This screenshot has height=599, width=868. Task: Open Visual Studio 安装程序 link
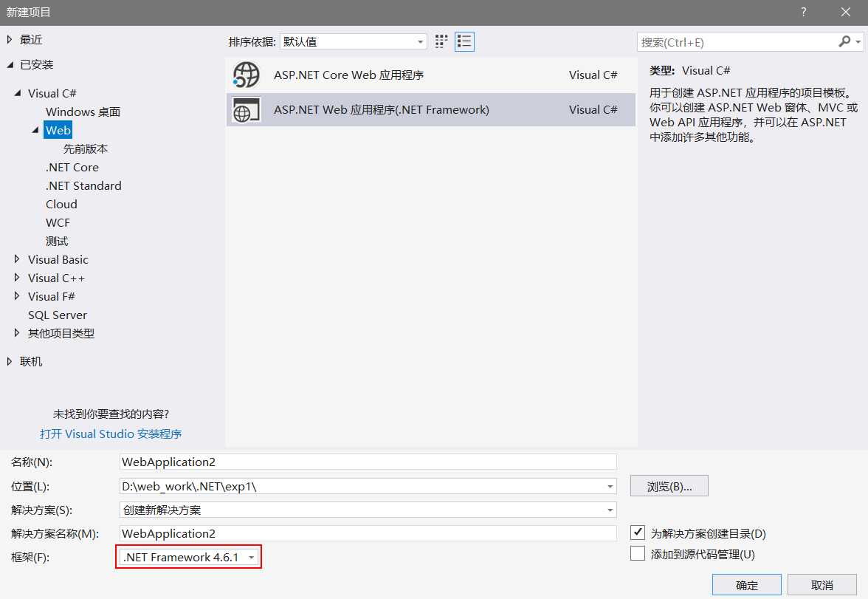pyautogui.click(x=111, y=434)
